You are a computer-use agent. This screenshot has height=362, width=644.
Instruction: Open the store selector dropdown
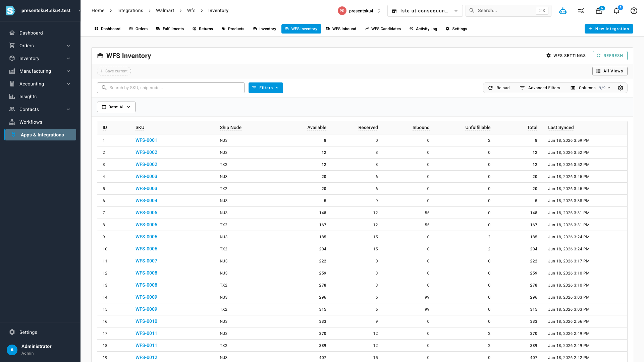tap(425, 11)
